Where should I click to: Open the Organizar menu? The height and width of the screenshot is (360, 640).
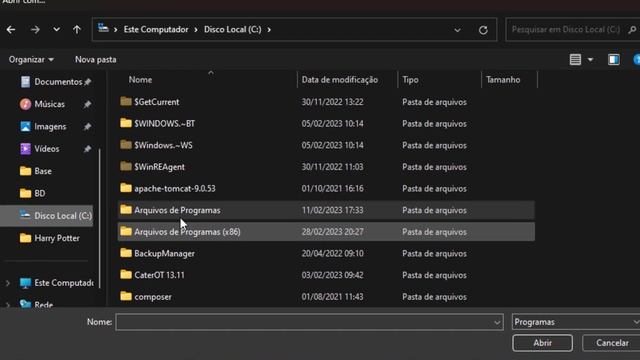pyautogui.click(x=31, y=60)
